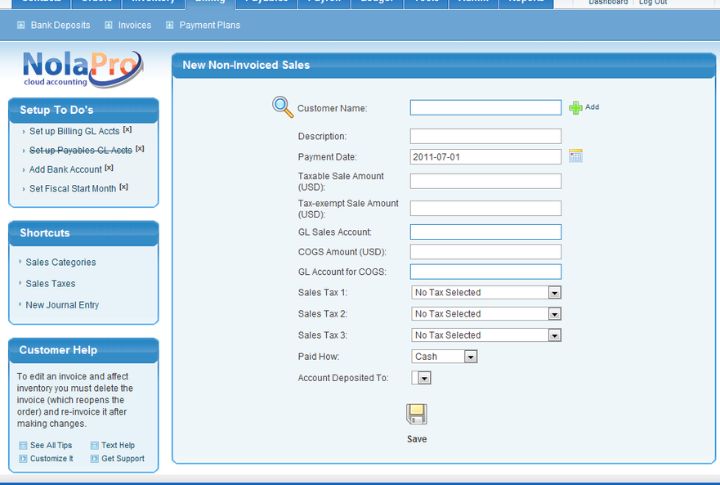Click the Save floppy disk icon
Image resolution: width=720 pixels, height=485 pixels.
[416, 414]
